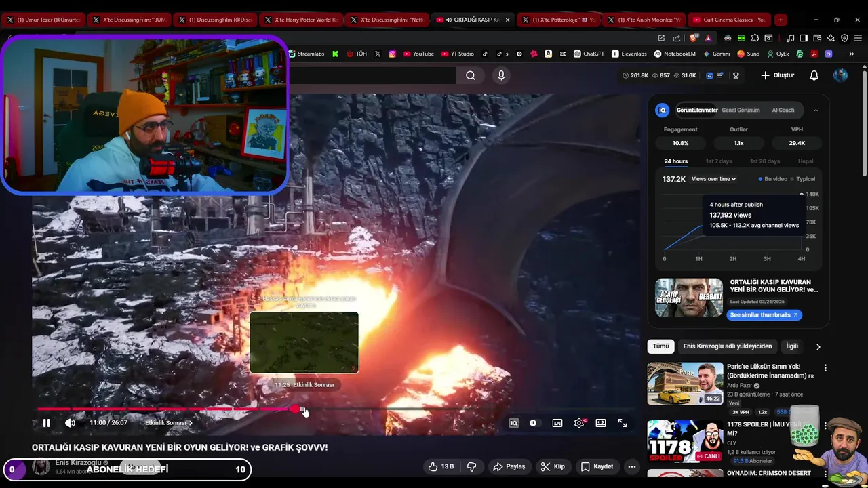
Task: Open browser hamburger menu
Action: pyautogui.click(x=858, y=38)
